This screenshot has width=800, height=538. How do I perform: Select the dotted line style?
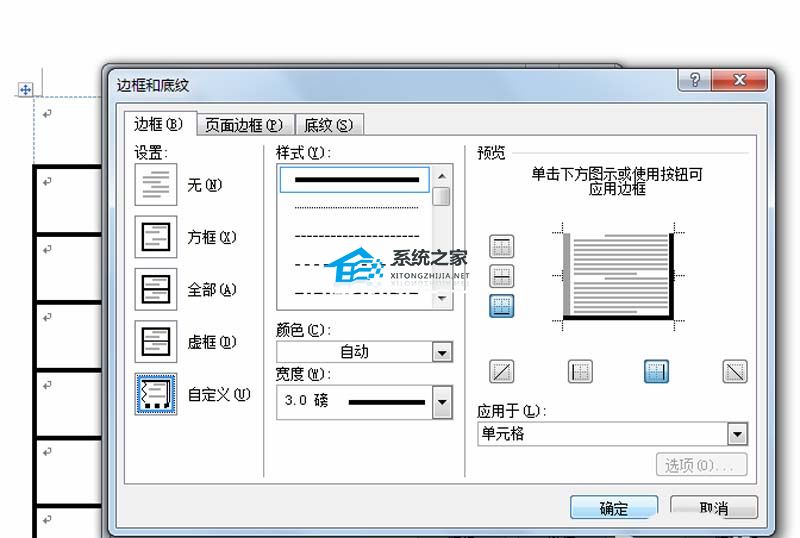(x=356, y=208)
